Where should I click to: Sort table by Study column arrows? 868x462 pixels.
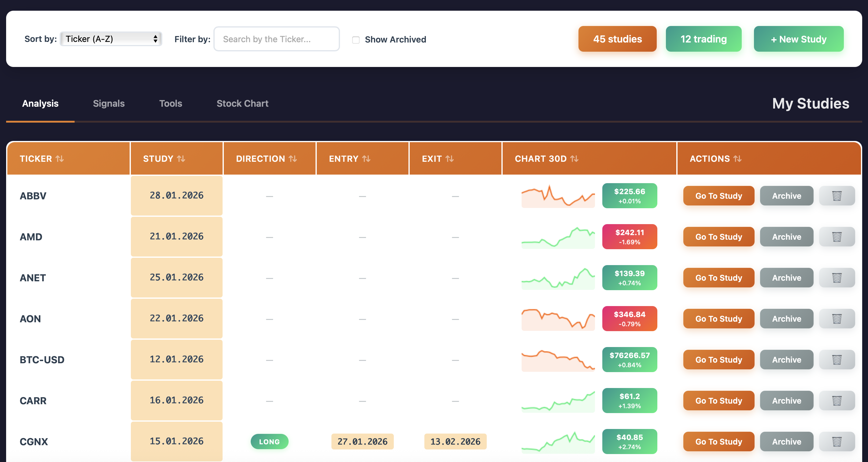[181, 159]
